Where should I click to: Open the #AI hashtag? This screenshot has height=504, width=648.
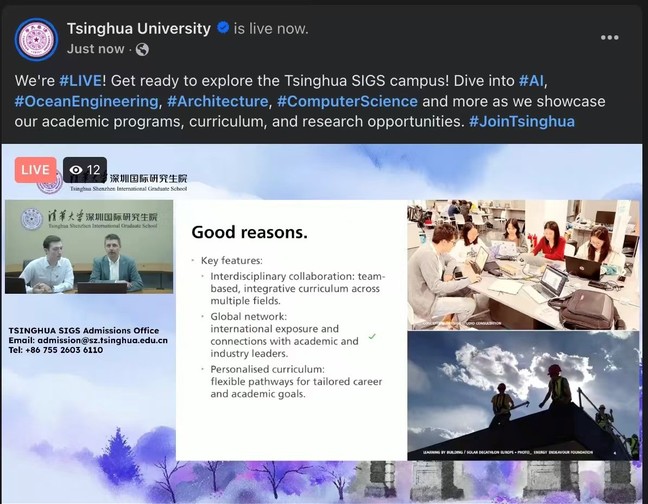[532, 81]
